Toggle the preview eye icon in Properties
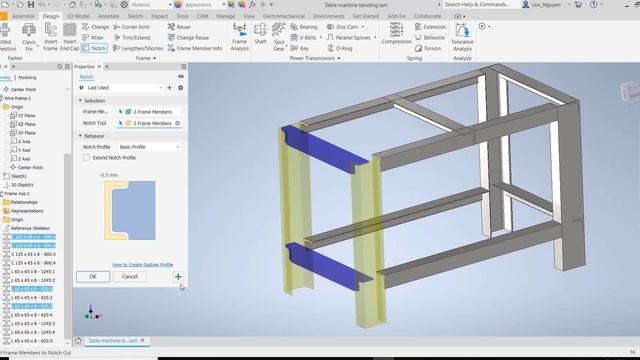The height and width of the screenshot is (360, 640). coord(181,77)
